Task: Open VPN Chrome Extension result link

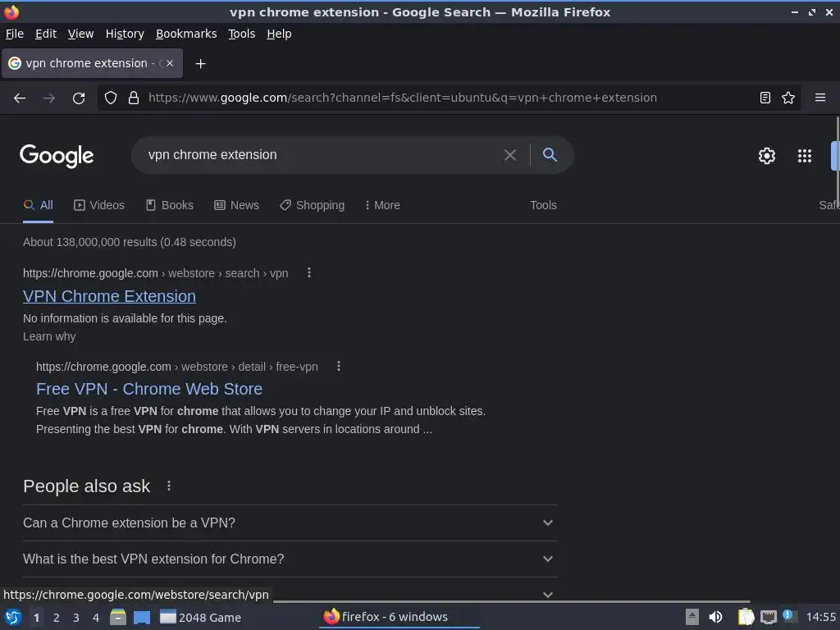Action: point(109,296)
